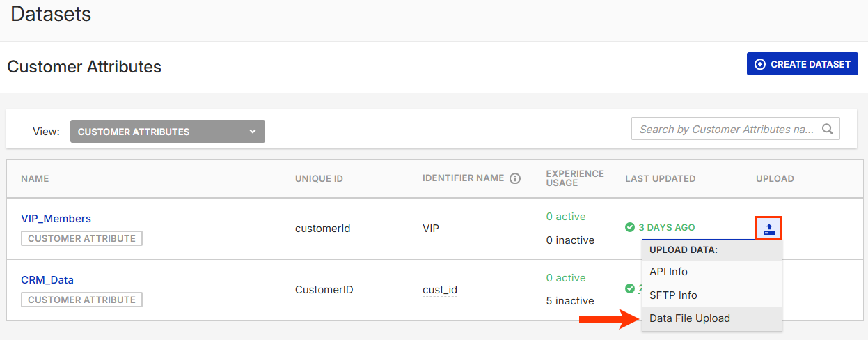The width and height of the screenshot is (868, 340).
Task: Open the CRM_Data dataset link
Action: point(47,279)
